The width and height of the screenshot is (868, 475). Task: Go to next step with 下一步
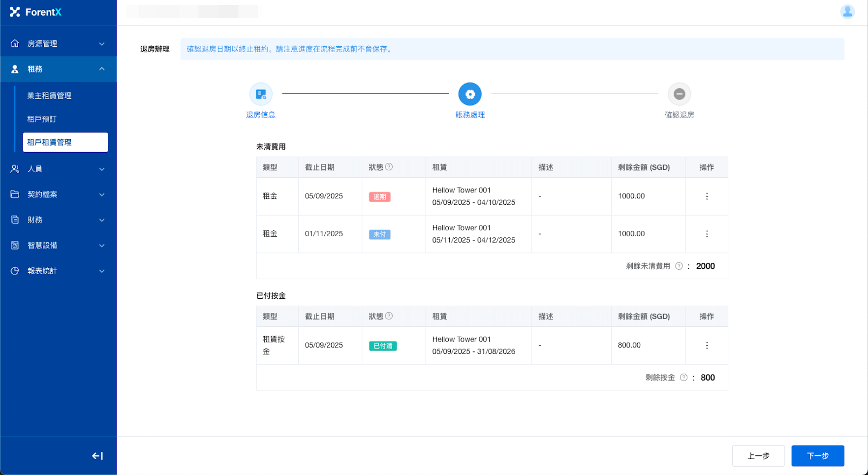(817, 456)
